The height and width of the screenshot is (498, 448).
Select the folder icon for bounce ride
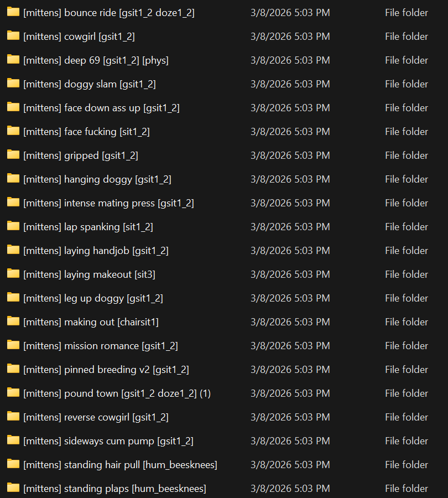click(x=13, y=12)
